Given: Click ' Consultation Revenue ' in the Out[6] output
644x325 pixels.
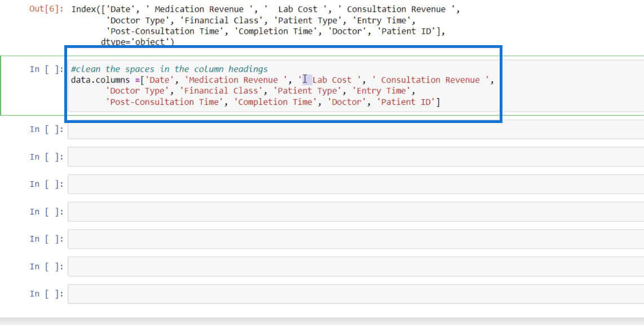Looking at the screenshot, I should pos(396,9).
